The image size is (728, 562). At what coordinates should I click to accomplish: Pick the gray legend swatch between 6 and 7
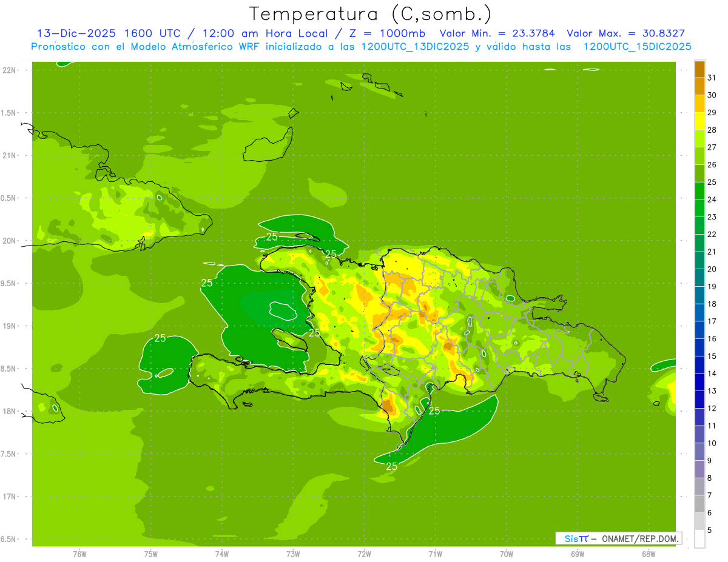699,504
